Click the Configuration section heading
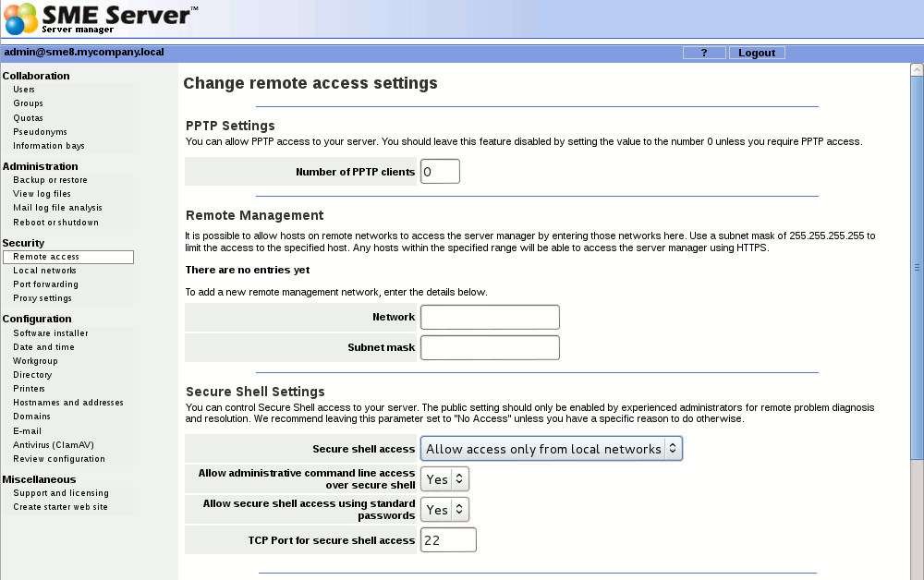The height and width of the screenshot is (580, 924). click(x=37, y=320)
